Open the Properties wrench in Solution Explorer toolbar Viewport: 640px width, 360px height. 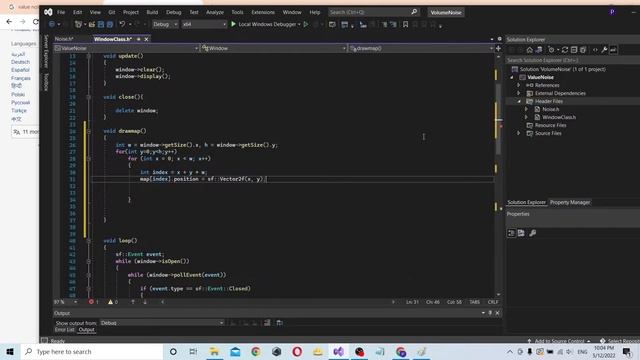coord(604,50)
